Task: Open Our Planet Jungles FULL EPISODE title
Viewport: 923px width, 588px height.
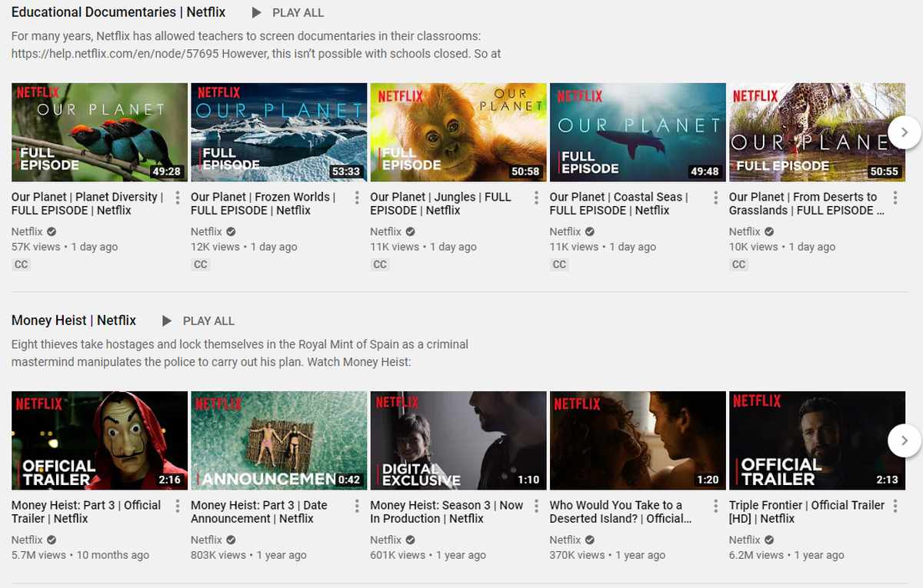Action: tap(441, 204)
